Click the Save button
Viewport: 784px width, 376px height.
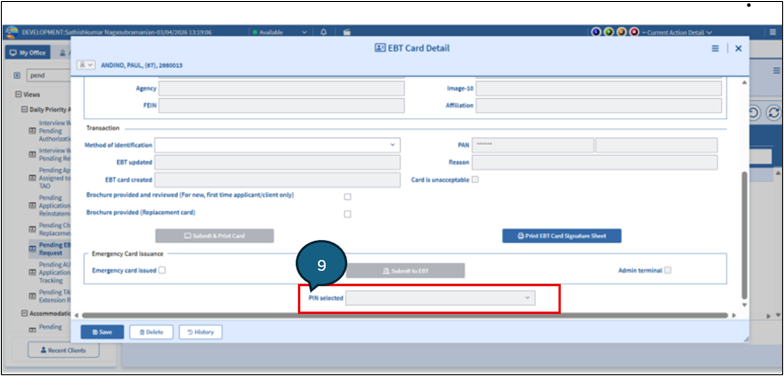102,332
